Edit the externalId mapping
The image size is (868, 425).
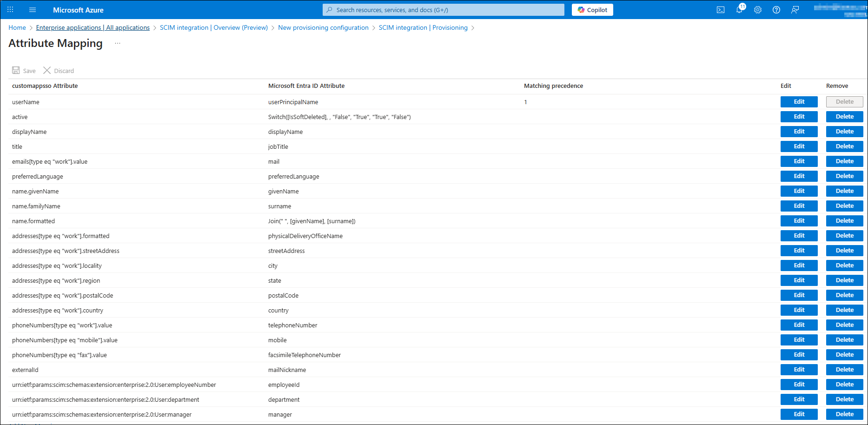pyautogui.click(x=799, y=370)
